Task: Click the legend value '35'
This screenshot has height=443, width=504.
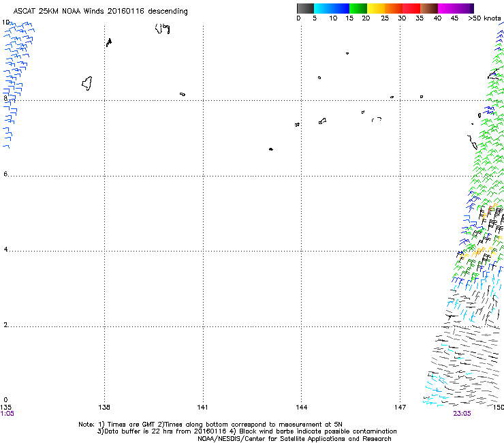Action: 420,18
